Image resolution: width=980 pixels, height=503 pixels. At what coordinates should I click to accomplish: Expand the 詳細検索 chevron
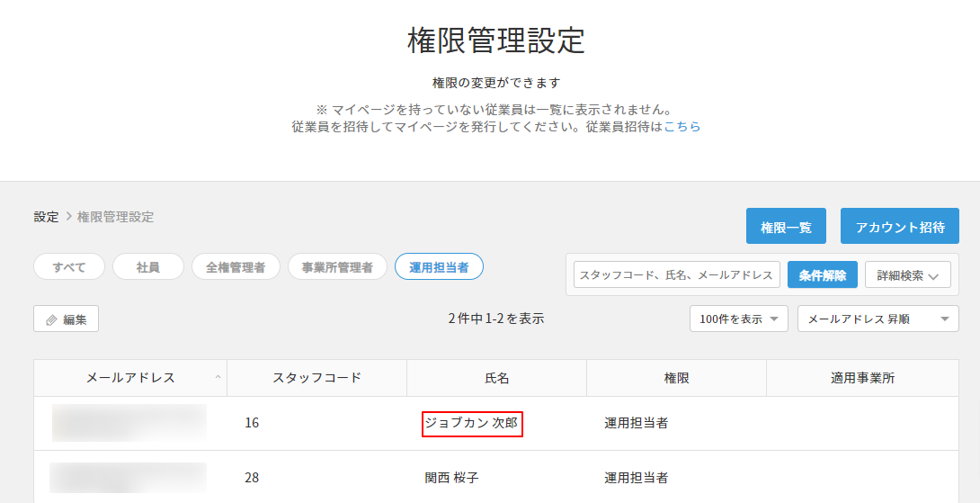(x=933, y=276)
